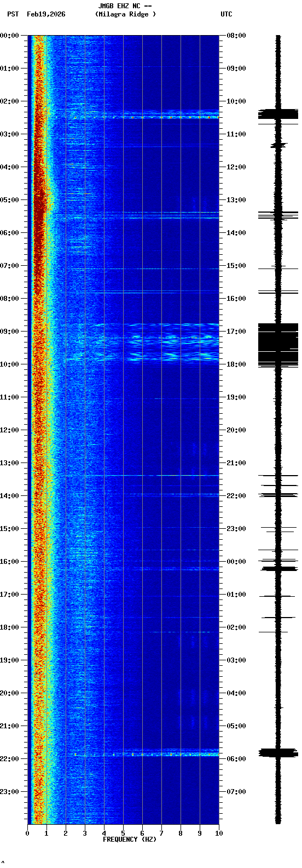Click the 05:00 PST time label

(10, 200)
